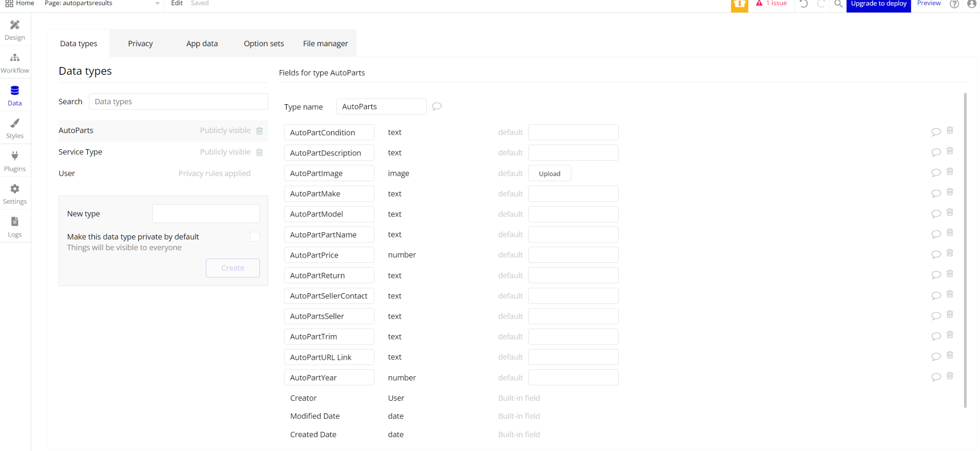The width and height of the screenshot is (980, 451).
Task: Delete the AutoPartPrice field
Action: pyautogui.click(x=950, y=253)
